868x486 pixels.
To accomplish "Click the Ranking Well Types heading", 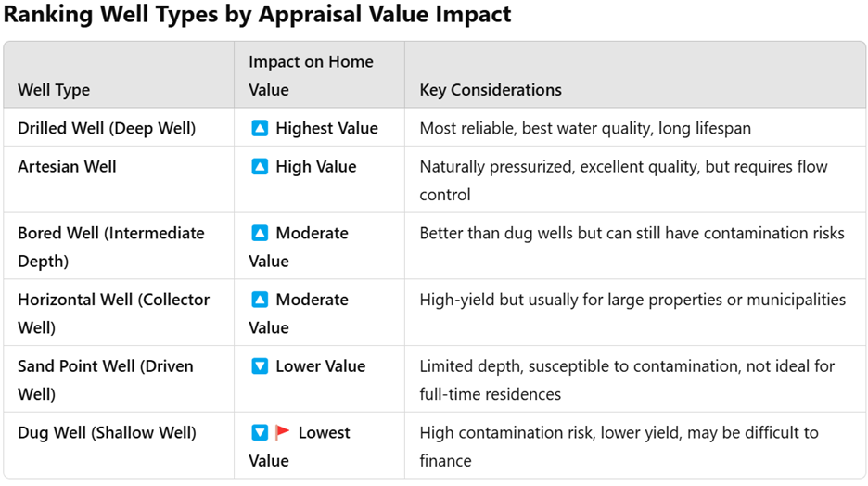I will pyautogui.click(x=257, y=16).
